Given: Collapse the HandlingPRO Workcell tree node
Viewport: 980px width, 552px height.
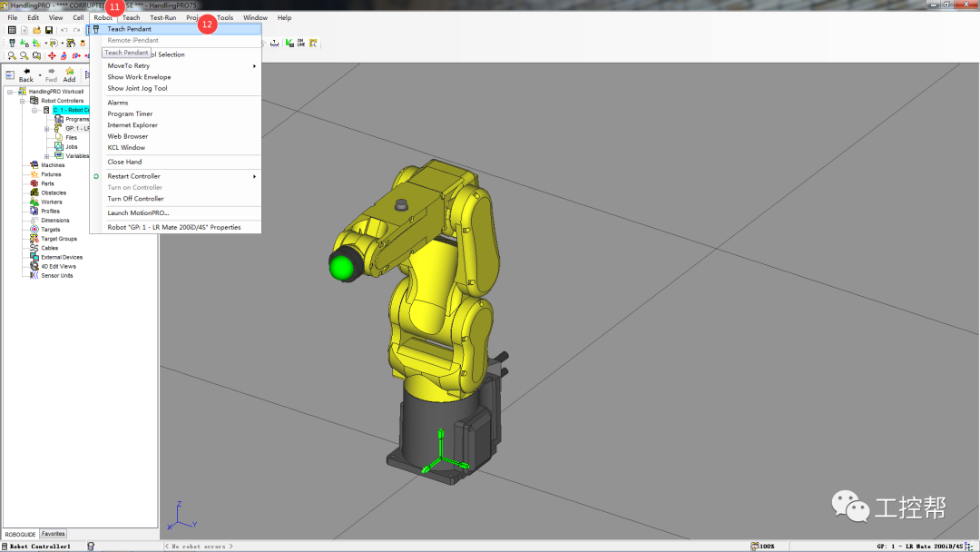Looking at the screenshot, I should coord(10,92).
